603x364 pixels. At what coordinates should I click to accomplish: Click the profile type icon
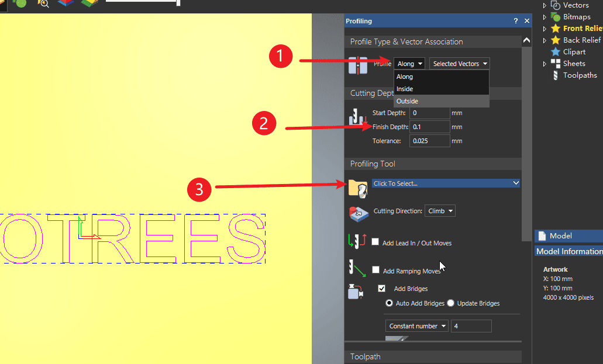(x=357, y=65)
